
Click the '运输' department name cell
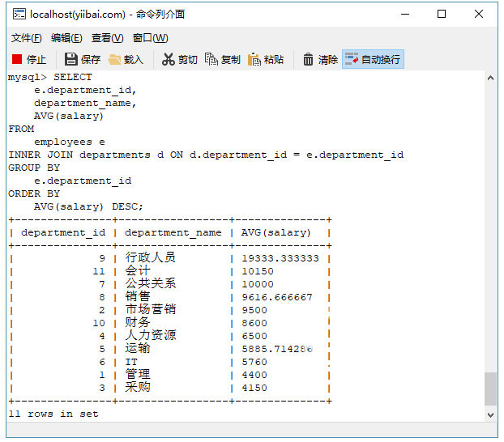coord(138,349)
